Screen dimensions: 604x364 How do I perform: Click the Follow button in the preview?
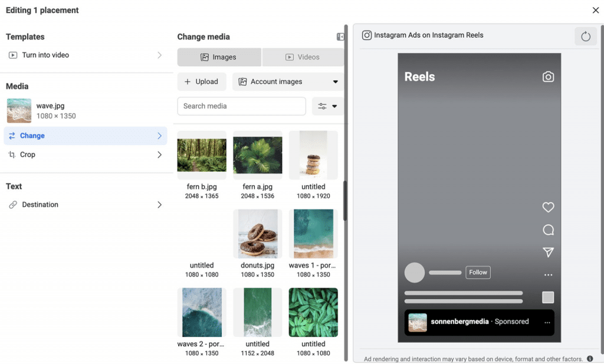click(478, 273)
